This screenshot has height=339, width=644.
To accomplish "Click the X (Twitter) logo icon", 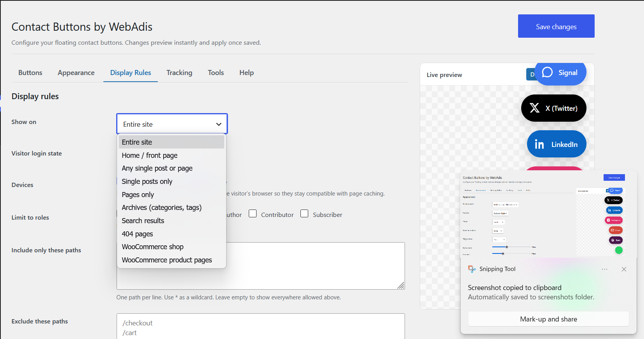I will tap(534, 108).
